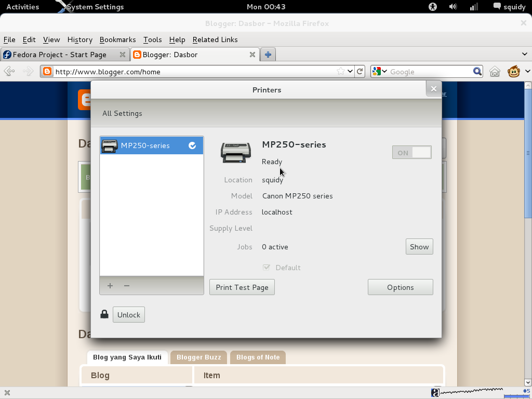The height and width of the screenshot is (399, 532).
Task: Go back to All Settings
Action: 122,113
